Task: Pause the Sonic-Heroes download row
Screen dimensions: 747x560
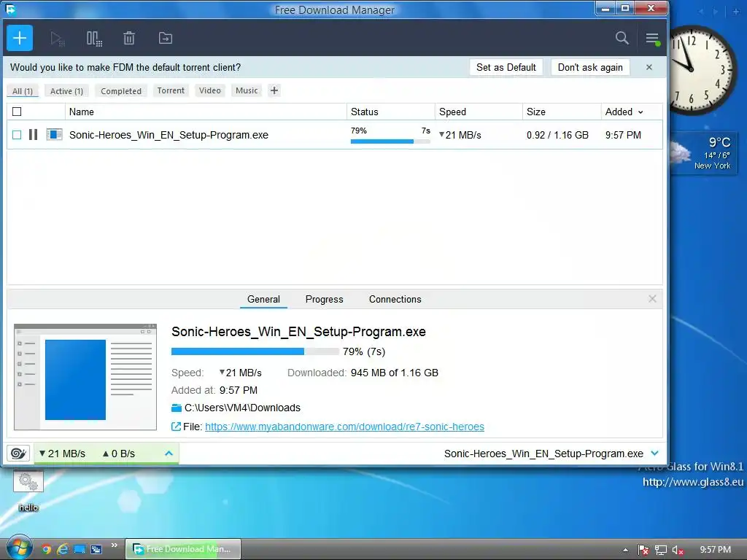Action: point(33,135)
